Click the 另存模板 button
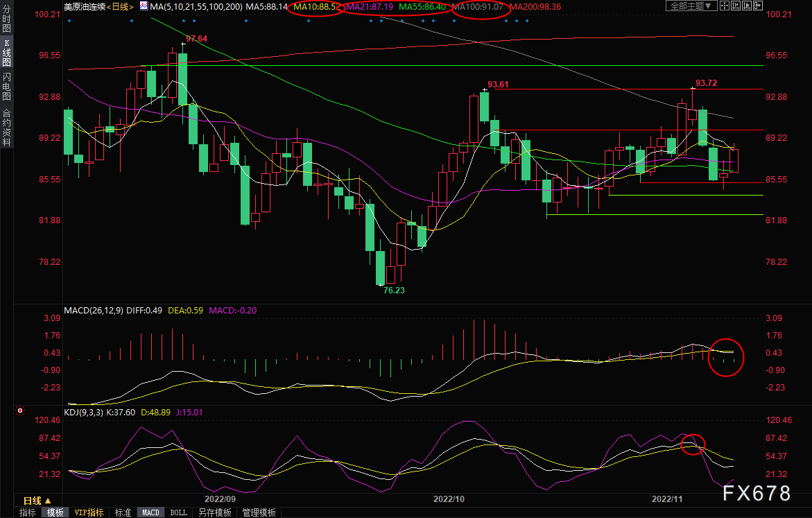The width and height of the screenshot is (812, 518). pyautogui.click(x=215, y=512)
